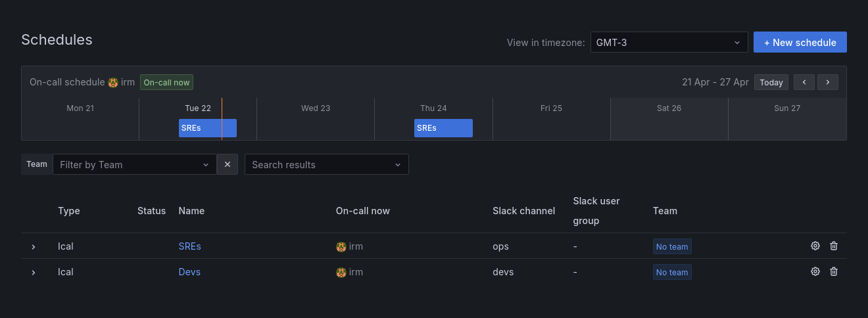Image resolution: width=868 pixels, height=318 pixels.
Task: Open settings gear for SREs schedule
Action: coord(815,246)
